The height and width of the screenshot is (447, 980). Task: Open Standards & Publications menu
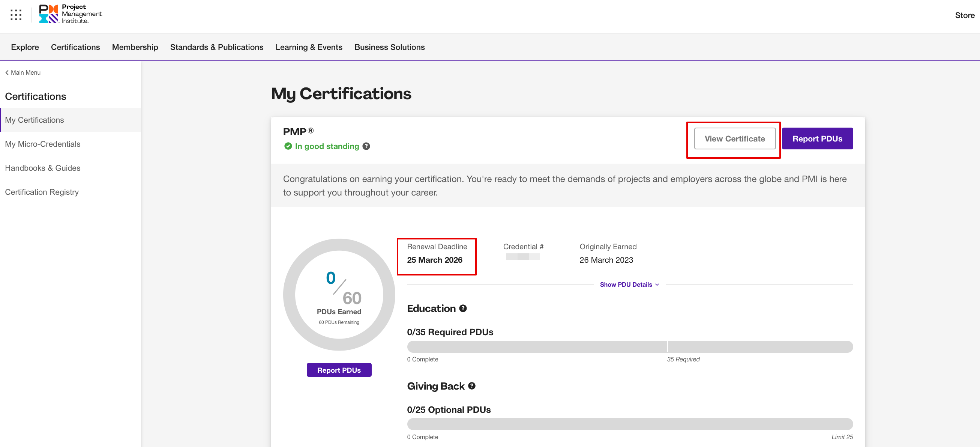[x=216, y=47]
